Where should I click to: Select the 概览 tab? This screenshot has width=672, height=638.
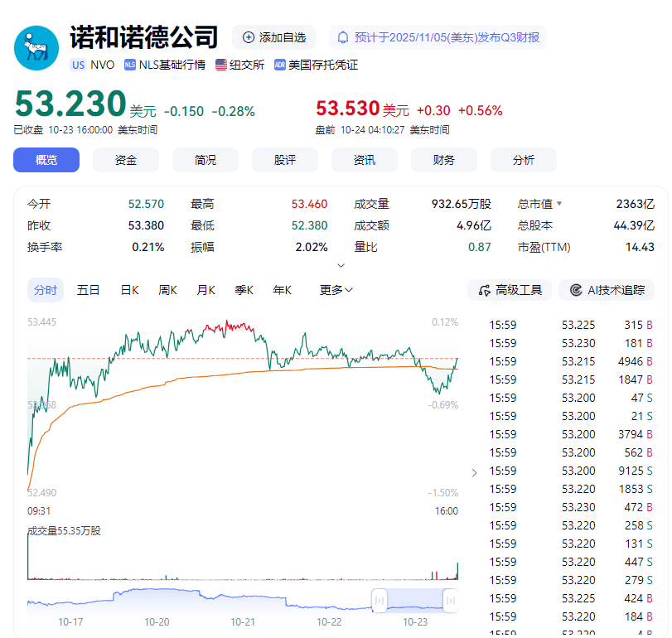46,160
